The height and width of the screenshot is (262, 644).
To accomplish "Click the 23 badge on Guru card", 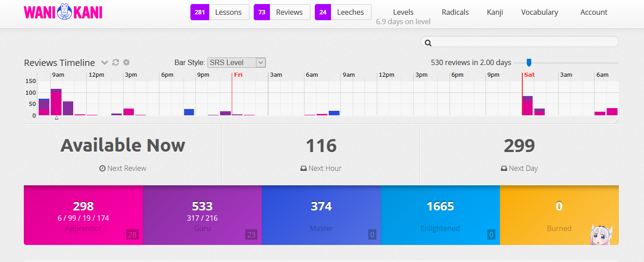I will point(251,234).
